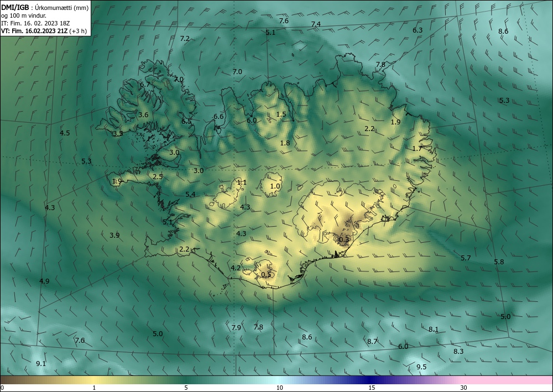Click the 8.3 value on the map
The height and width of the screenshot is (392, 553).
click(x=458, y=352)
